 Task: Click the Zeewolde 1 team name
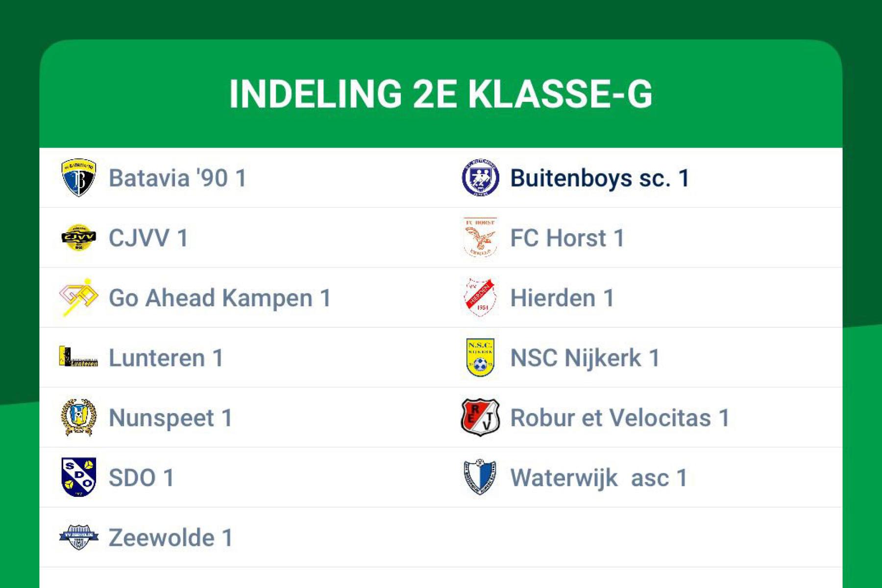coord(171,538)
